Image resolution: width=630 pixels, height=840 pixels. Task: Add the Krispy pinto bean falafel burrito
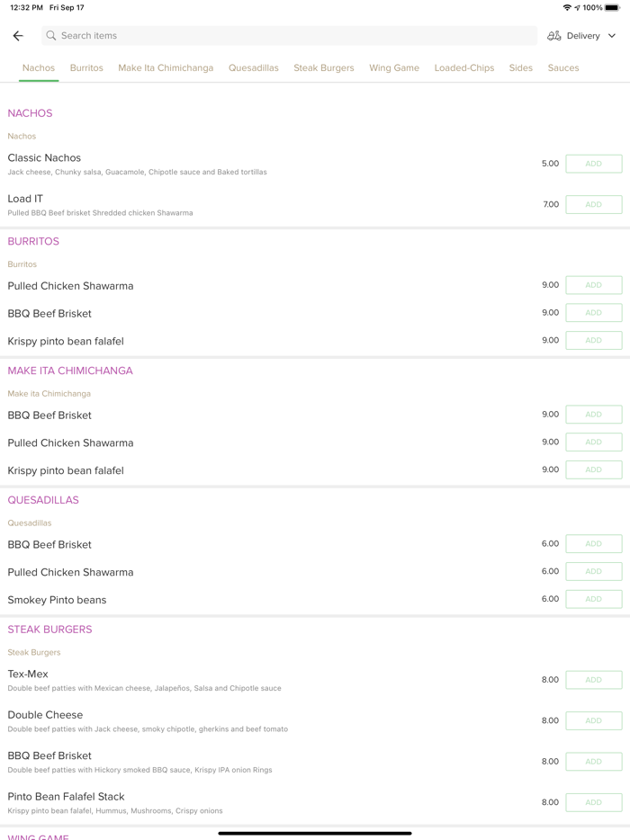coord(593,341)
